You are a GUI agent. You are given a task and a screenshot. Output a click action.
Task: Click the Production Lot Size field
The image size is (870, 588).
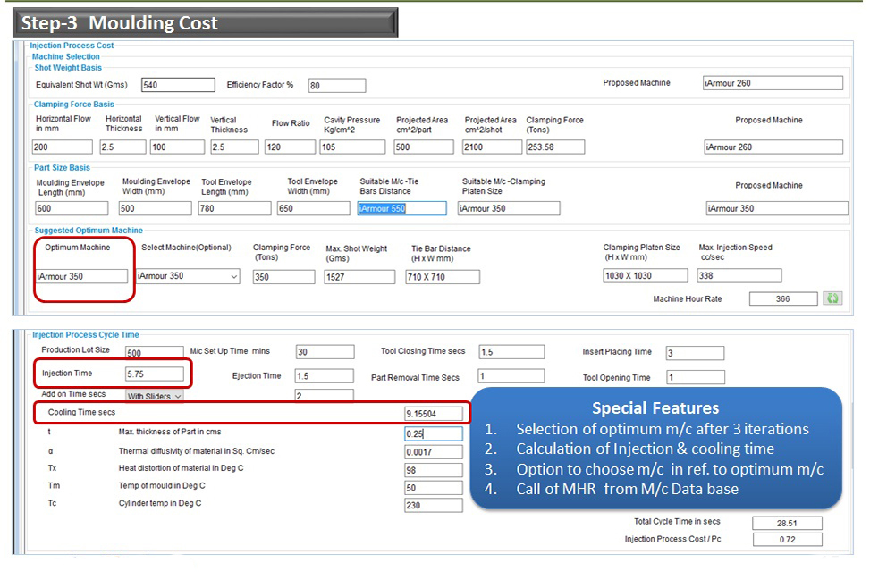click(155, 353)
